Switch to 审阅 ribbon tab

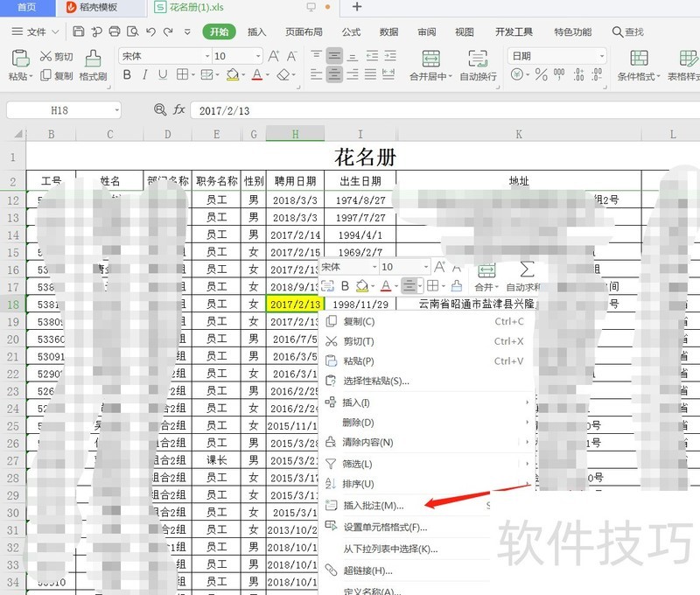[x=427, y=32]
